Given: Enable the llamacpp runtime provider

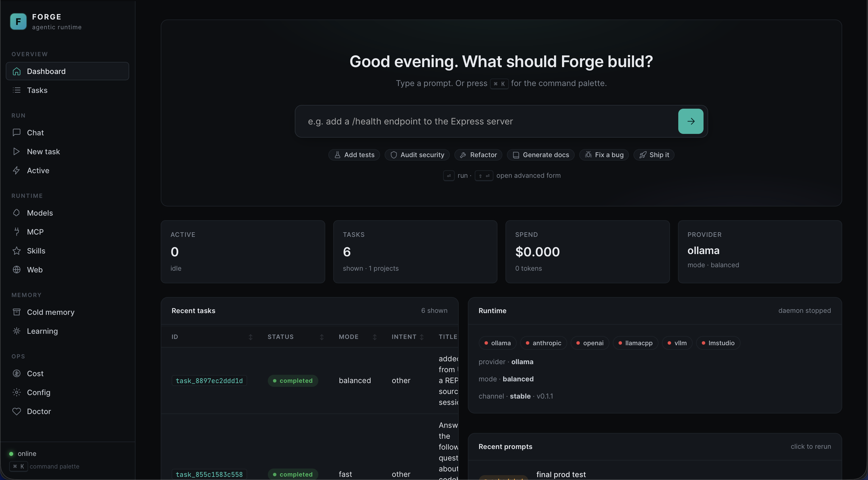Looking at the screenshot, I should coord(635,343).
